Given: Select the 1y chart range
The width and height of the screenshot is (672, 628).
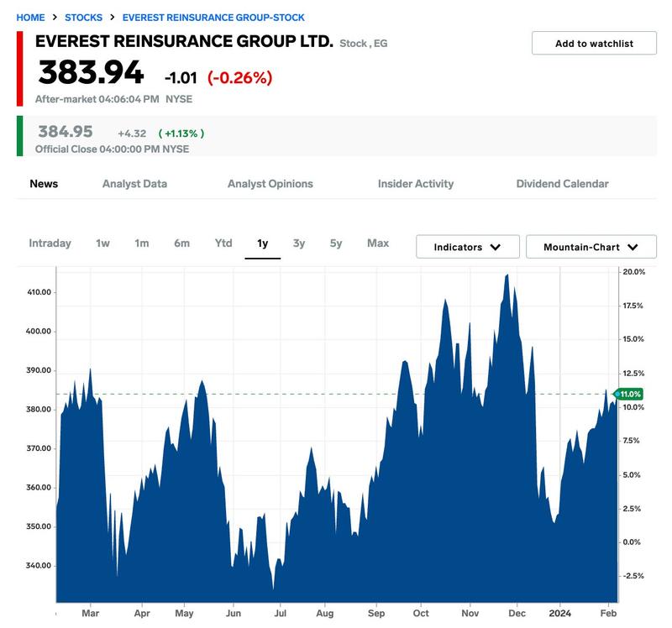Looking at the screenshot, I should click(263, 243).
